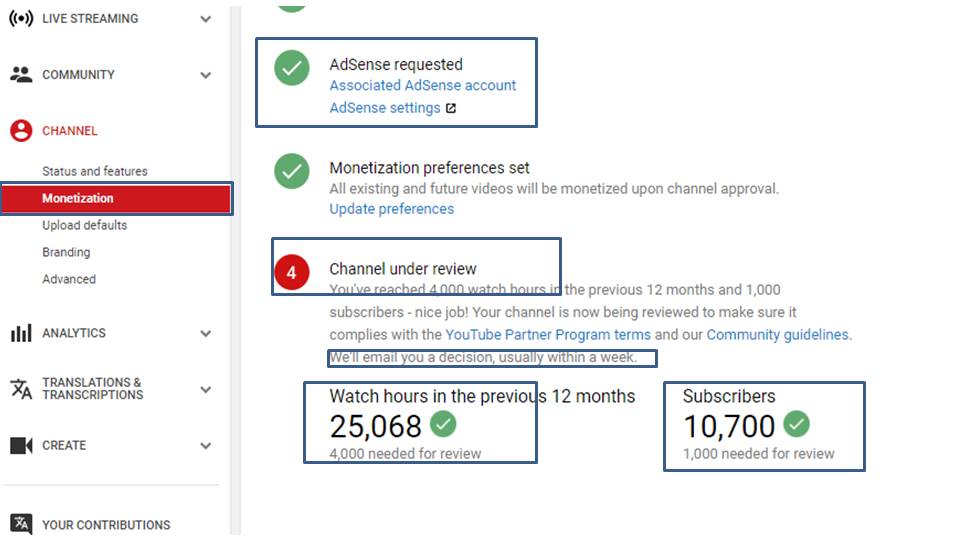This screenshot has width=960, height=540.
Task: Click the external link icon beside AdSense settings
Action: pyautogui.click(x=451, y=108)
